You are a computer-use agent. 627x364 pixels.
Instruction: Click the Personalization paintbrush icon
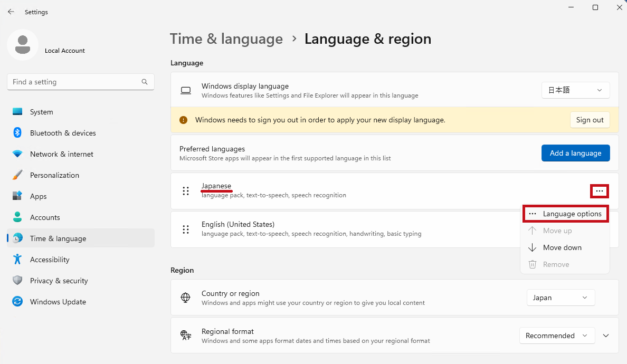tap(17, 175)
